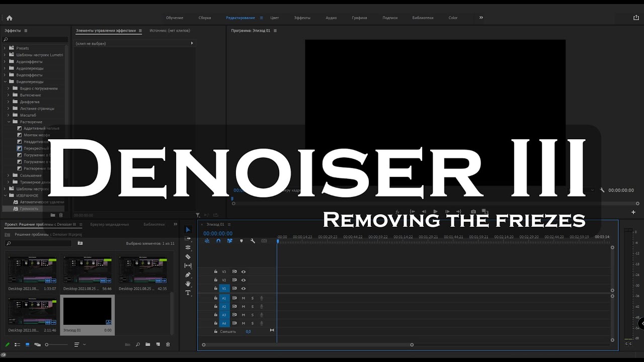The image size is (644, 362).
Task: Expand Видеоэффекты folder
Action: tap(5, 75)
